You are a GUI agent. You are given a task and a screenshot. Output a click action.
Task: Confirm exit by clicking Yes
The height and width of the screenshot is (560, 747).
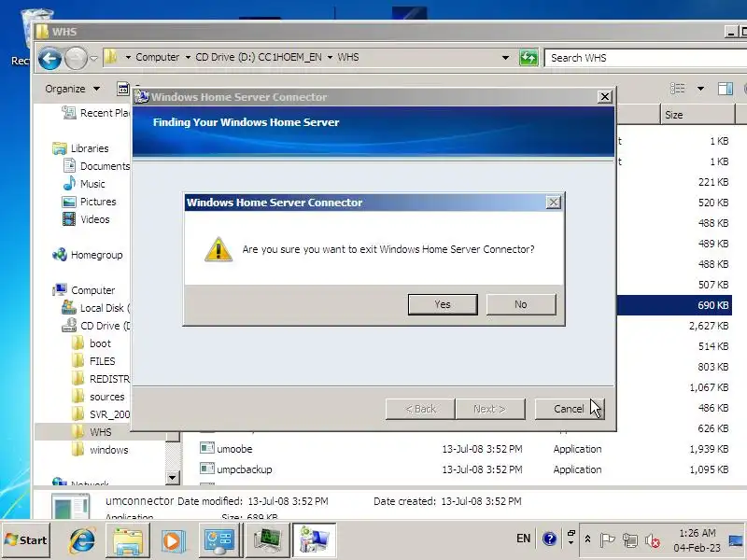click(443, 304)
